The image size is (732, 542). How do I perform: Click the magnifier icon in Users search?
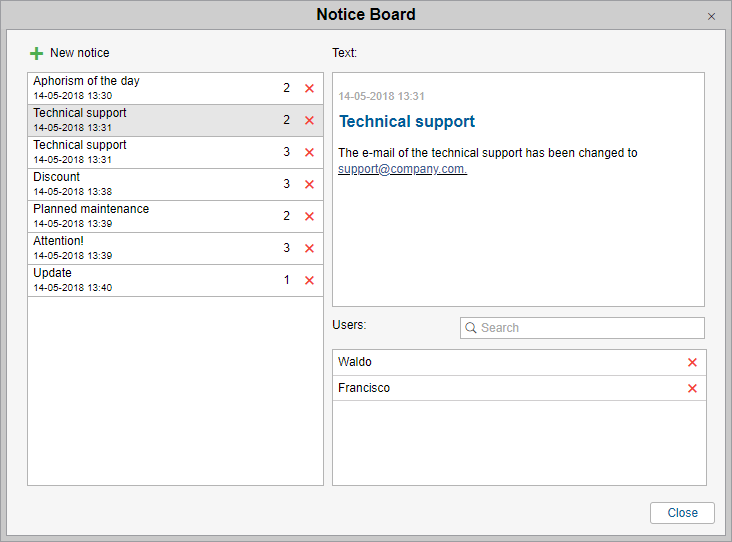471,328
